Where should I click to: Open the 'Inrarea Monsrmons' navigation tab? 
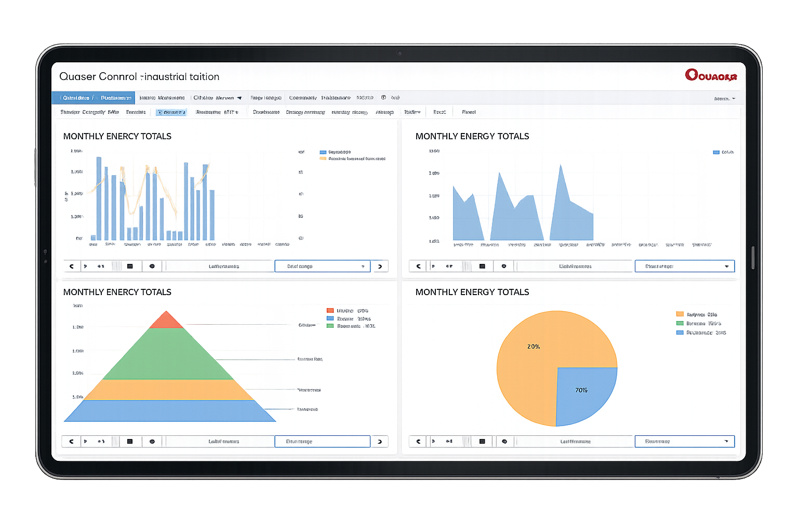coord(162,98)
